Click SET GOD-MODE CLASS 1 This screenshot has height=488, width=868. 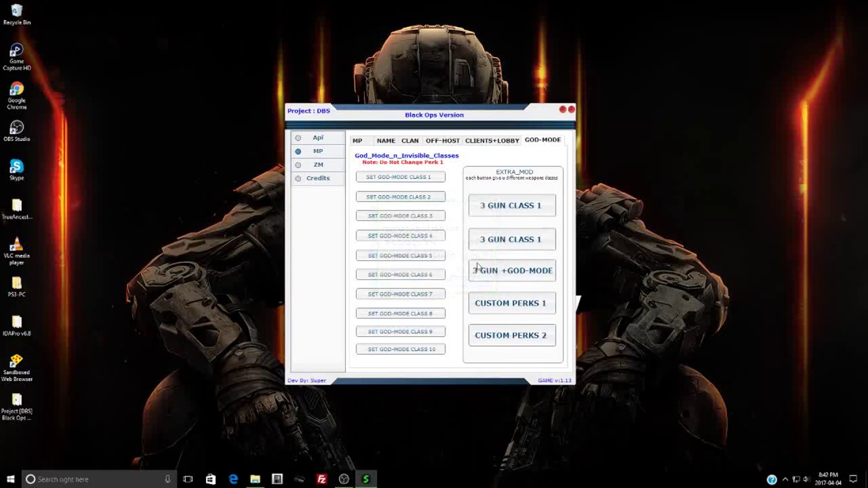pos(401,177)
